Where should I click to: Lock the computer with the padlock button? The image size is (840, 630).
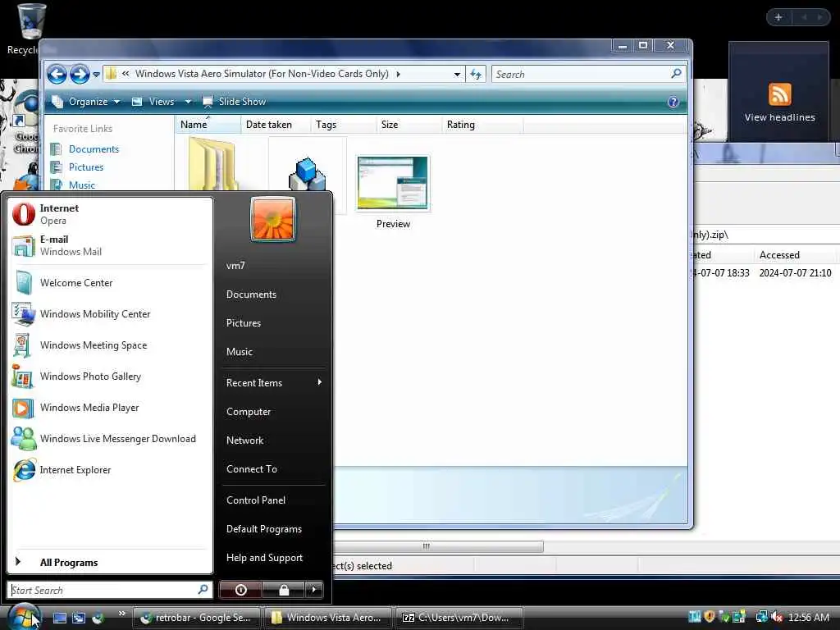point(283,590)
